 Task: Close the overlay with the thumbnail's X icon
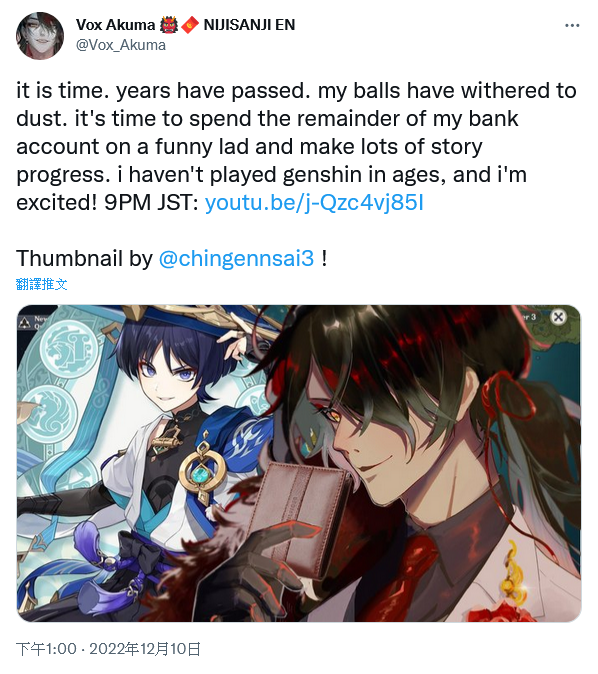coord(558,317)
